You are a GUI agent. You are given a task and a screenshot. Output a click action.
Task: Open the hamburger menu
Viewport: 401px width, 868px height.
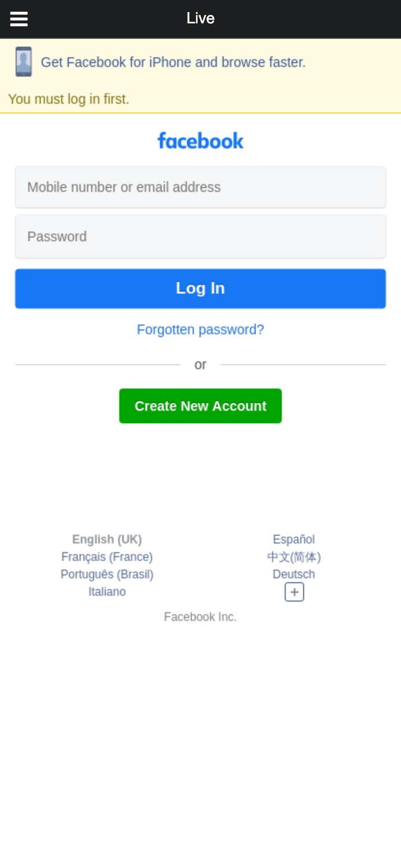(19, 19)
